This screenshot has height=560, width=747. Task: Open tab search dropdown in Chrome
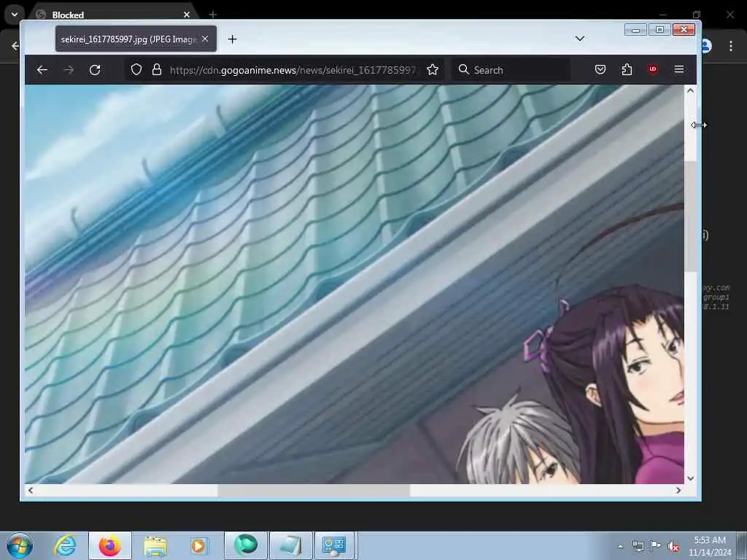point(15,15)
